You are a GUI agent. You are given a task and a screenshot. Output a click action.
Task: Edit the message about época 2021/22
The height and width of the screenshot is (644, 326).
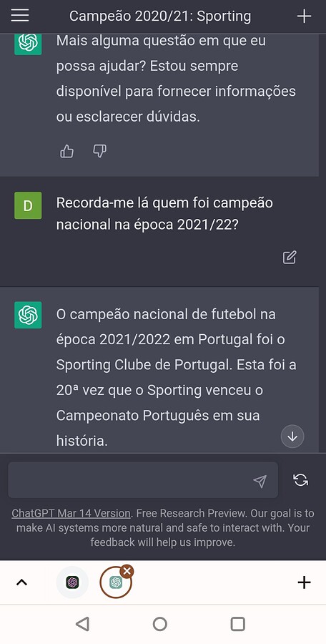pyautogui.click(x=290, y=257)
